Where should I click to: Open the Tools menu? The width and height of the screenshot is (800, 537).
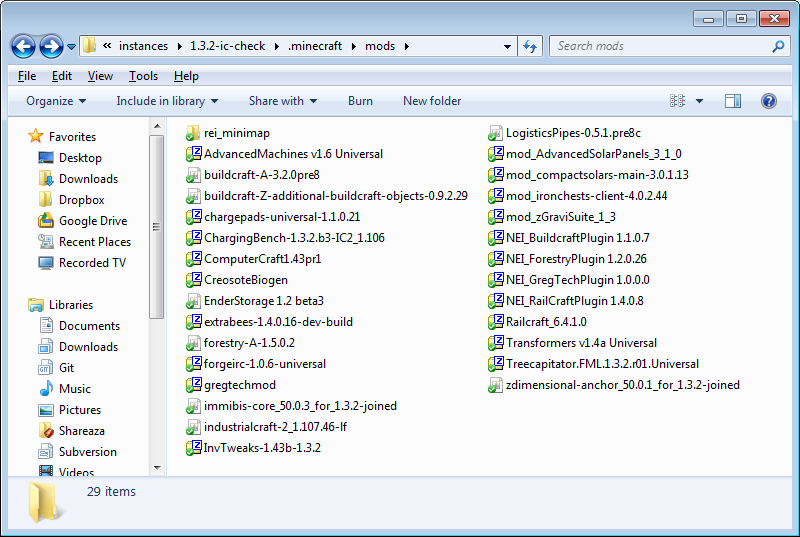click(143, 76)
